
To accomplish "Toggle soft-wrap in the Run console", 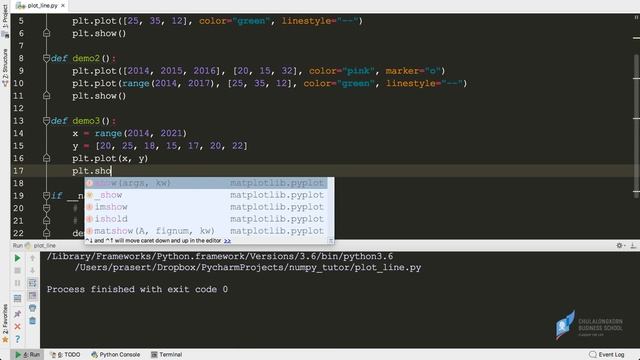I will [33, 282].
